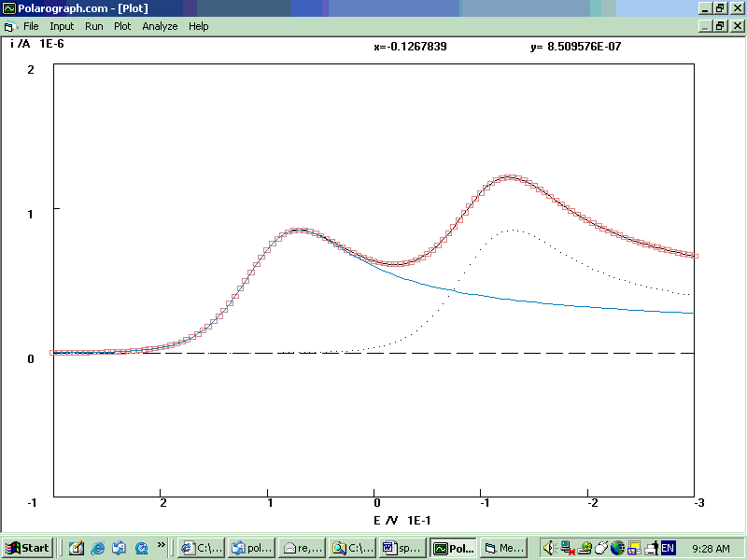The width and height of the screenshot is (747, 560).
Task: Click the disconnected network tray icon
Action: coord(567,548)
